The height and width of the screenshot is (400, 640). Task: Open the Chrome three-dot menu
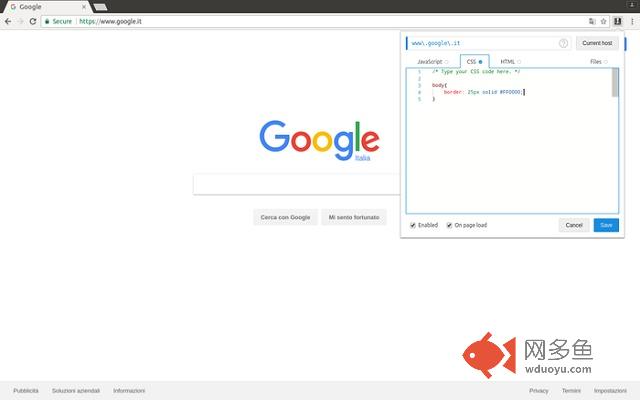(632, 21)
